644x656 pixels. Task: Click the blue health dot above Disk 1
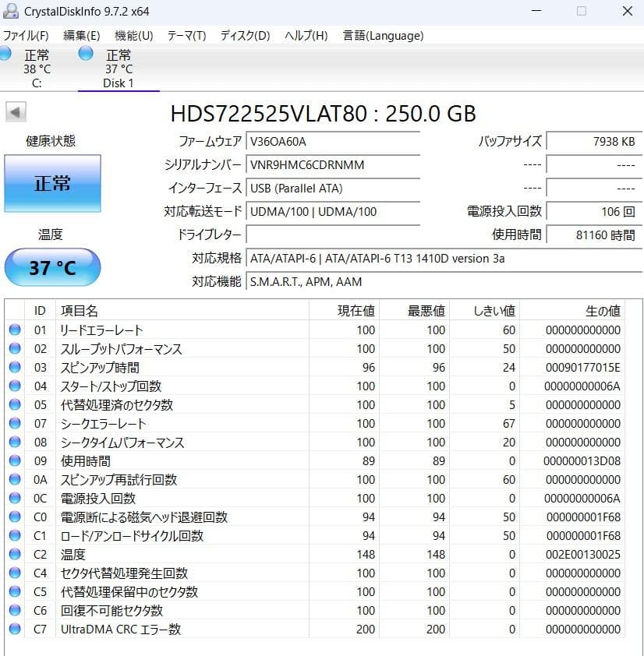[84, 54]
